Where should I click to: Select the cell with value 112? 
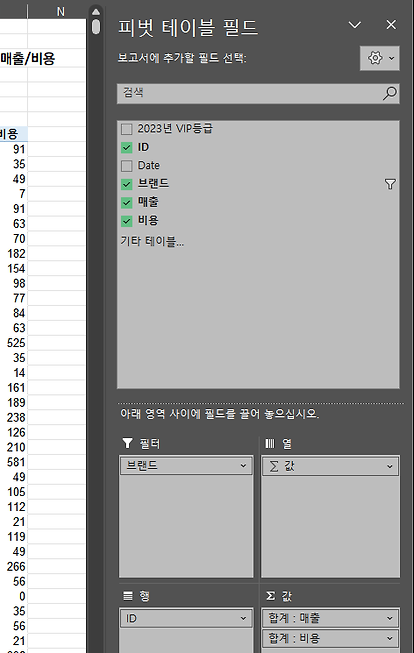pos(14,507)
